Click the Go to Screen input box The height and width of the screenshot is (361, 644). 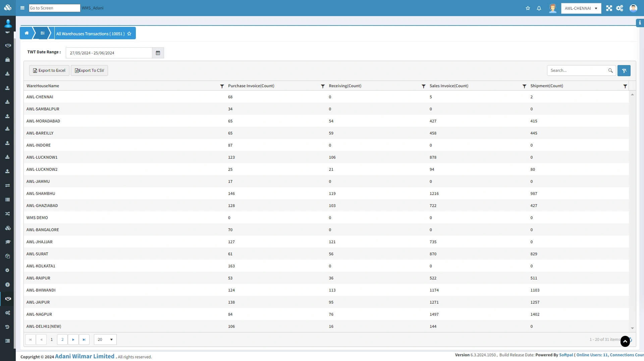click(x=54, y=8)
